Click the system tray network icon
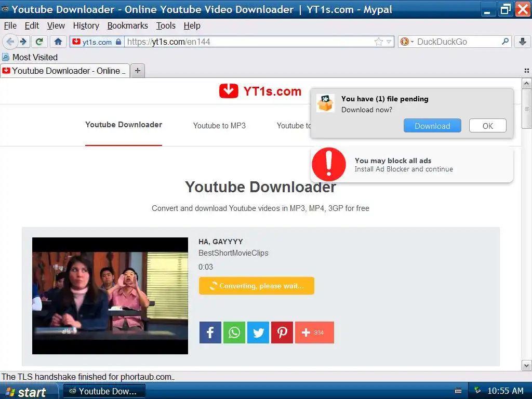 (477, 391)
